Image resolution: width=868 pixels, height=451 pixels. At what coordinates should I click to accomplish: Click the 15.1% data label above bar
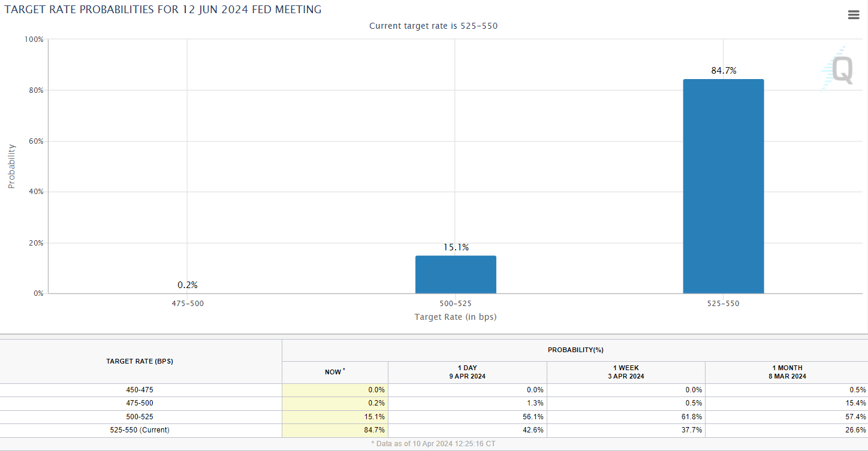(455, 247)
